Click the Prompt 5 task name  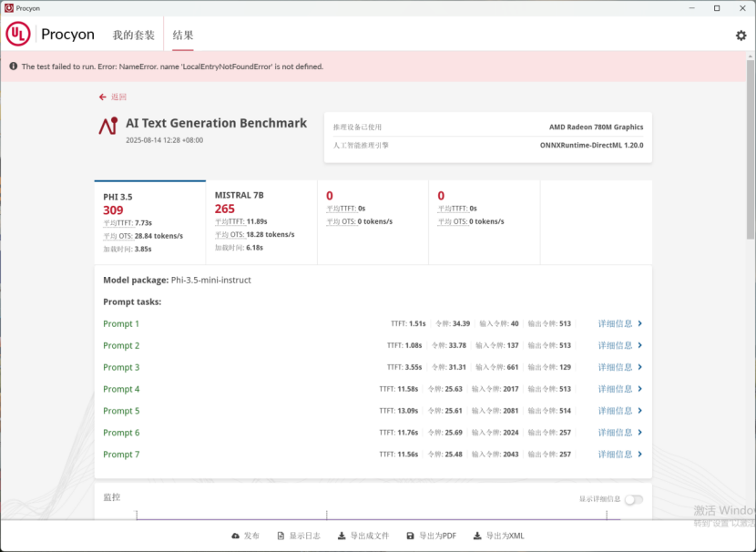point(121,411)
